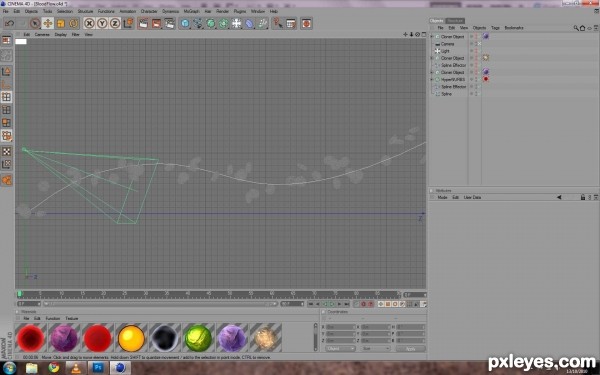Image resolution: width=600 pixels, height=375 pixels.
Task: Open the Objects menu in menu bar
Action: pyautogui.click(x=31, y=11)
